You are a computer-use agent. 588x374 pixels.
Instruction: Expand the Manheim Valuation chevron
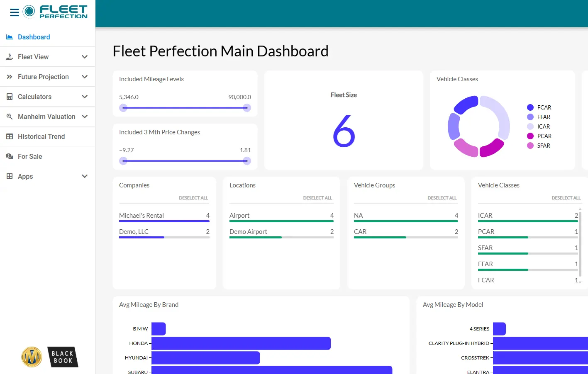click(85, 117)
